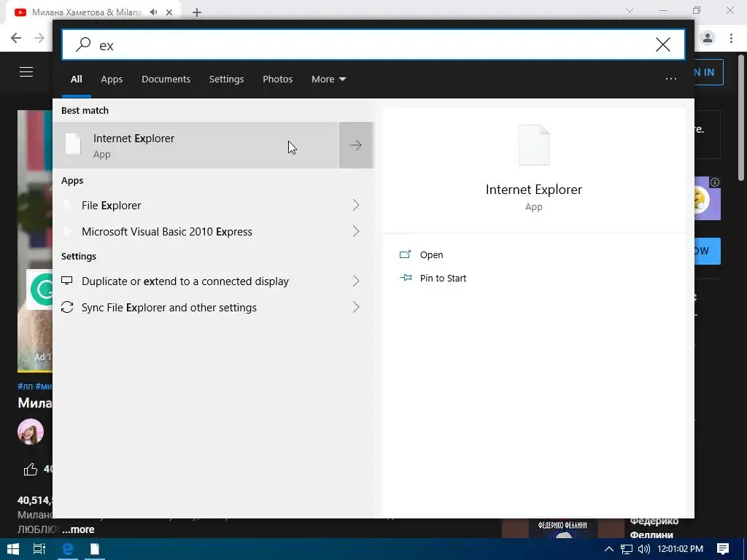Click the large Internet Explorer icon in details pane
The width and height of the screenshot is (747, 560).
(x=534, y=145)
